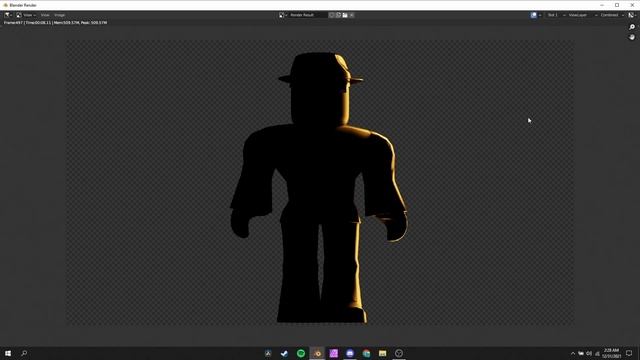Open the ViewLayer dropdown

582,15
